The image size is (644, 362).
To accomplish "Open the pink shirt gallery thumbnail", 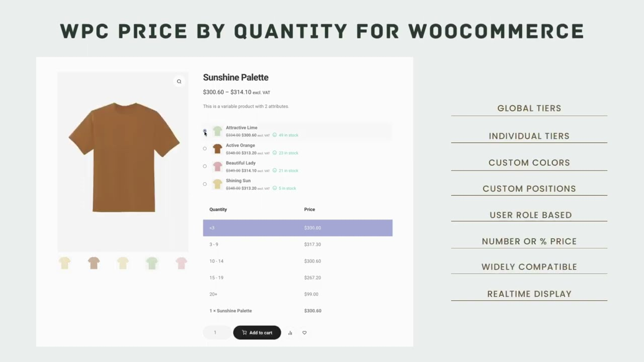I will [181, 263].
